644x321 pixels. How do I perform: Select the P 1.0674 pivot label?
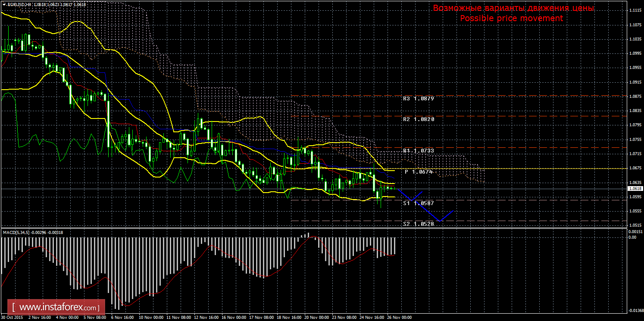pos(419,172)
